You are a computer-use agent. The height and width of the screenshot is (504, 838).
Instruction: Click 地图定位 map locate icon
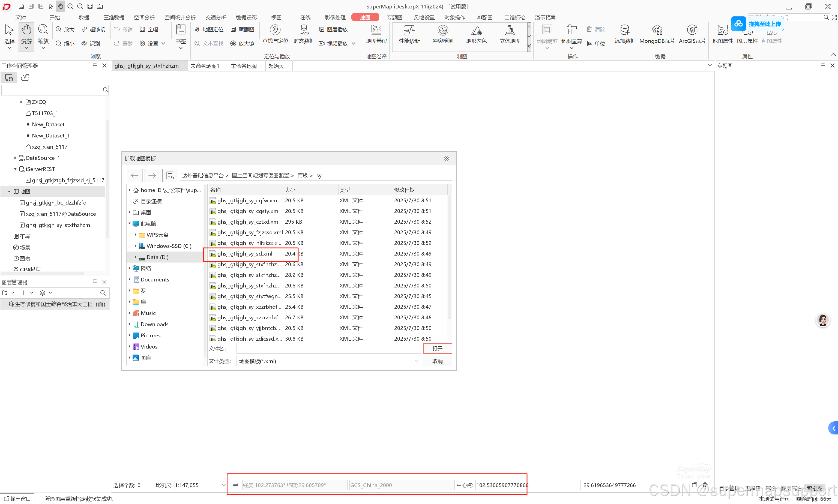[209, 29]
